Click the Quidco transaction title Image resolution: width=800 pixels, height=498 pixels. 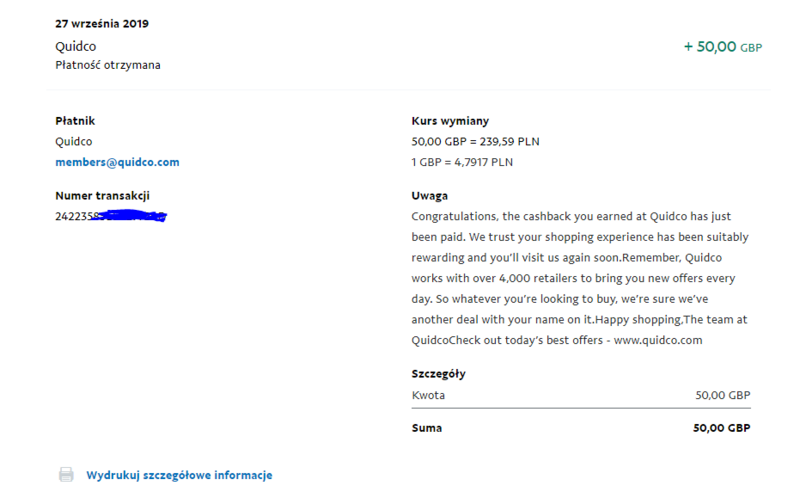(x=76, y=46)
